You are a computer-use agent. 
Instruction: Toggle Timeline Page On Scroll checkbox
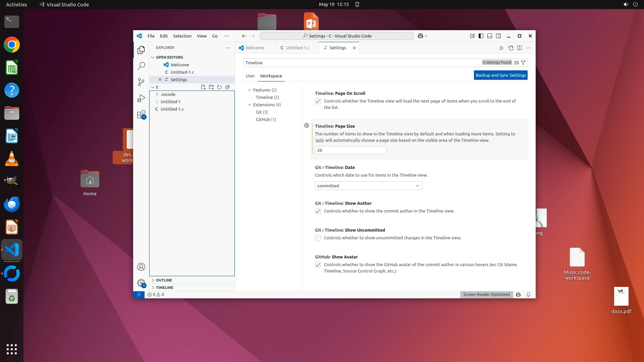pos(318,101)
